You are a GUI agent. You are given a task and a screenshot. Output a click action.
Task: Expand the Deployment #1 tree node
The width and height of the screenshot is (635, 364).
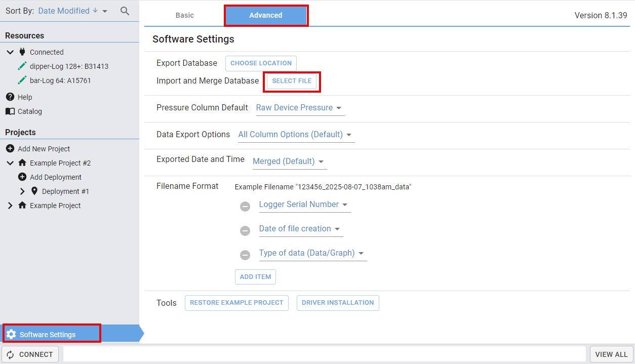tap(22, 191)
